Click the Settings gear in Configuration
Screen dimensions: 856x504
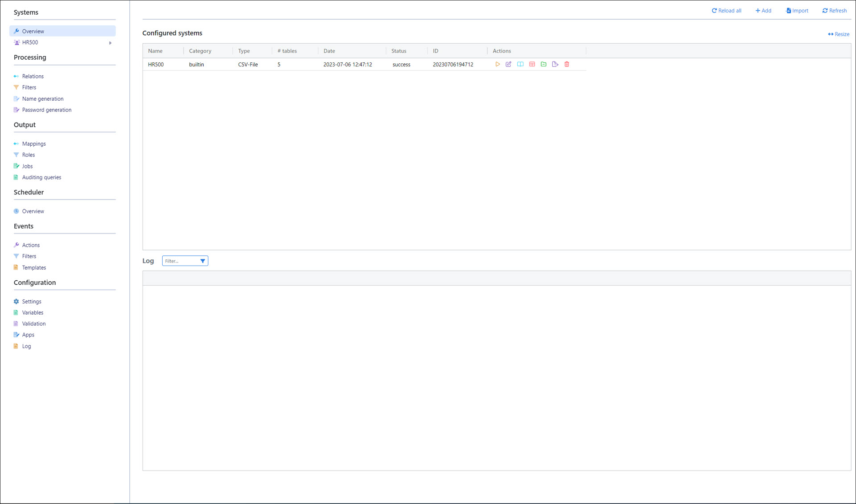31,301
